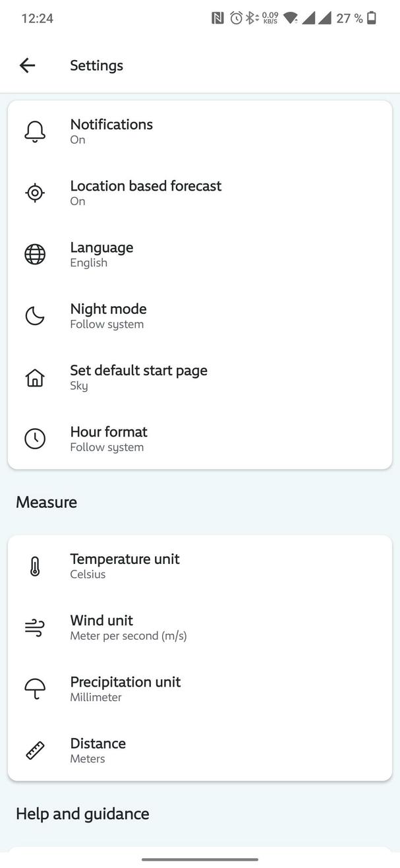
Task: Click the Precipitation umbrella icon
Action: point(34,688)
